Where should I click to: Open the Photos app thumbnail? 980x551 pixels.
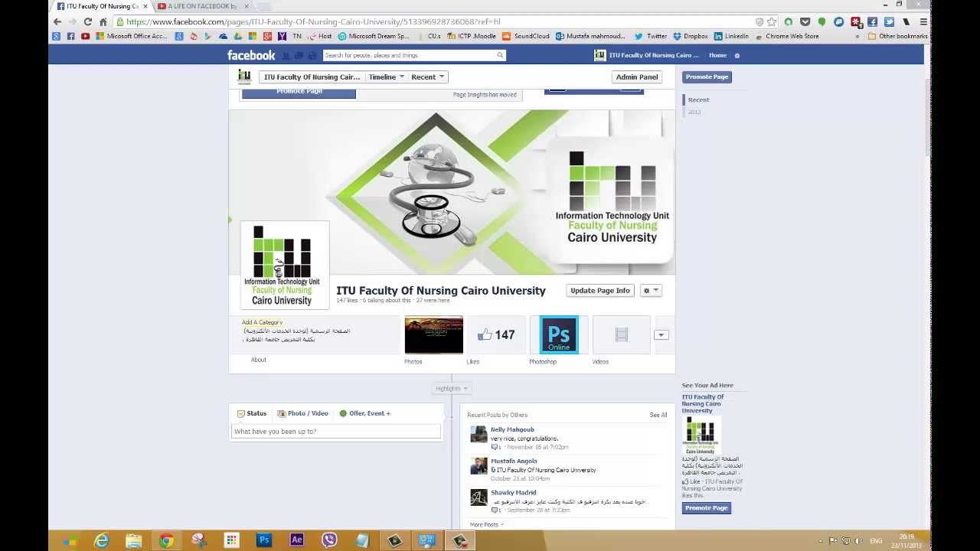(x=433, y=334)
